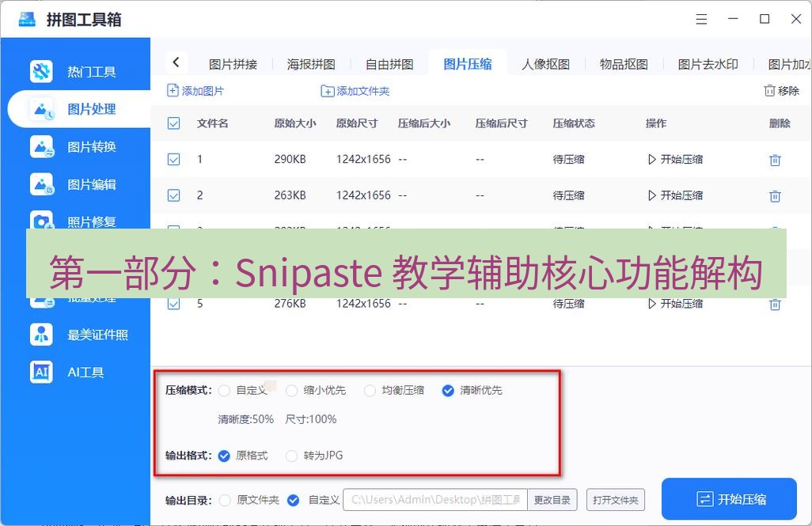Toggle the checkbox for file 1
The width and height of the screenshot is (812, 526).
pos(173,160)
